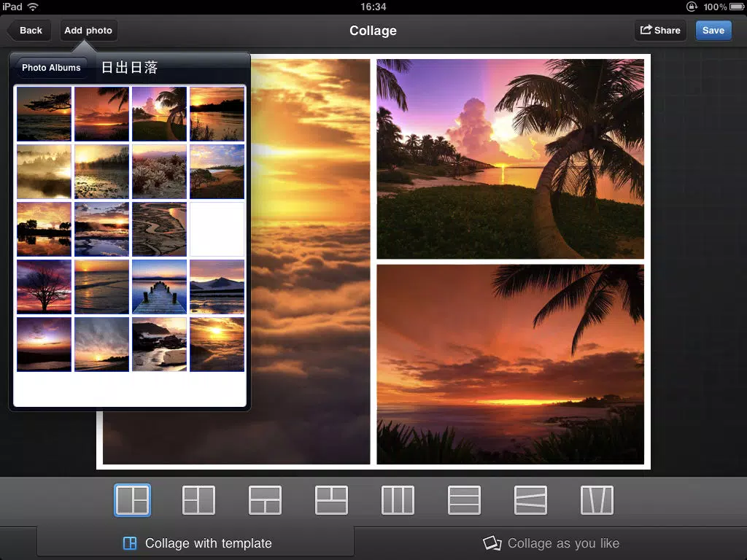Select the frosted shrubs thumbnail
Screen dimensions: 747x560
pos(160,171)
